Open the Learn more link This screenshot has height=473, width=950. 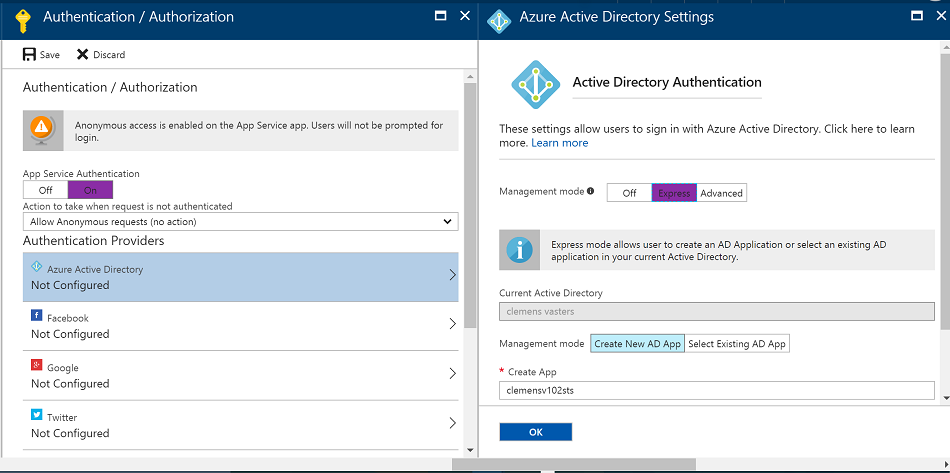pyautogui.click(x=559, y=143)
